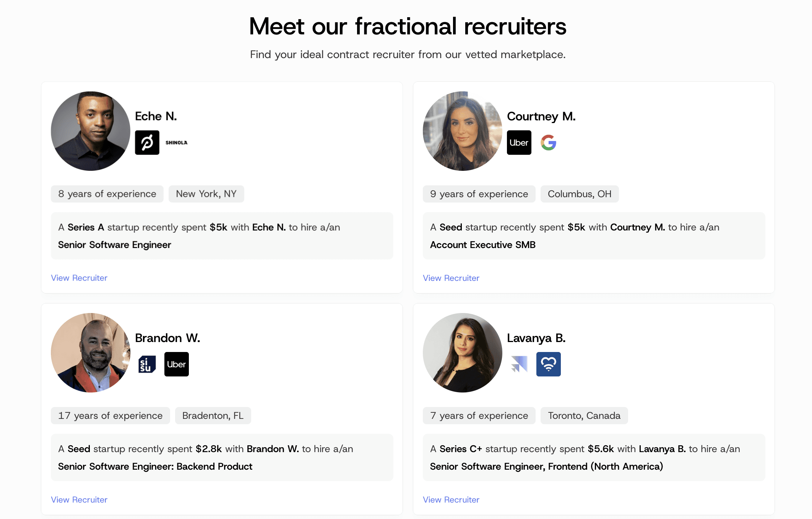Click the striped arrow logo on Lavanya's card
Screen dimensions: 812x519
coord(519,364)
